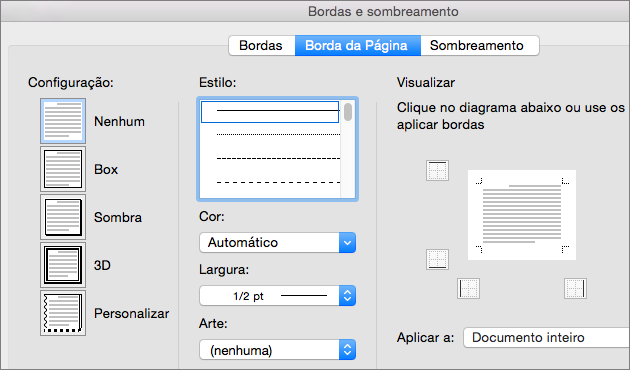The image size is (630, 370).
Task: Select the Nenhum border setting icon
Action: [x=63, y=121]
